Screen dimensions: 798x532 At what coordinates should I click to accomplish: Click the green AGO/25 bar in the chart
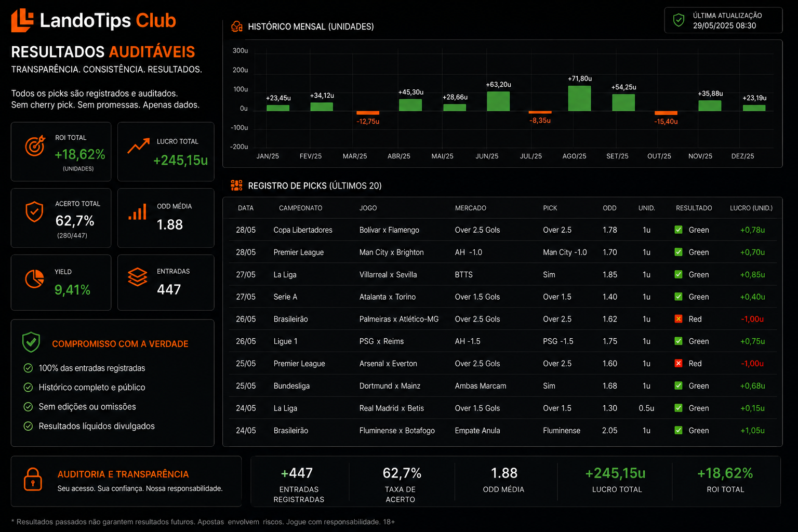[x=579, y=98]
